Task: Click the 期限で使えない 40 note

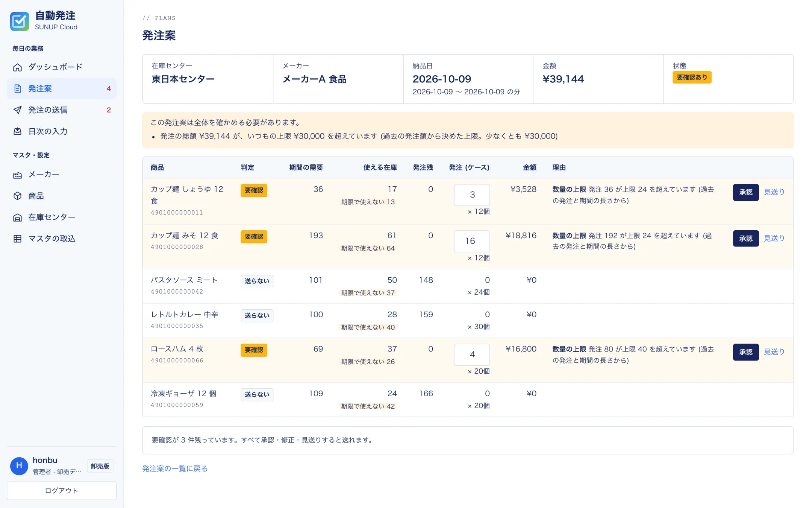Action: [x=368, y=327]
